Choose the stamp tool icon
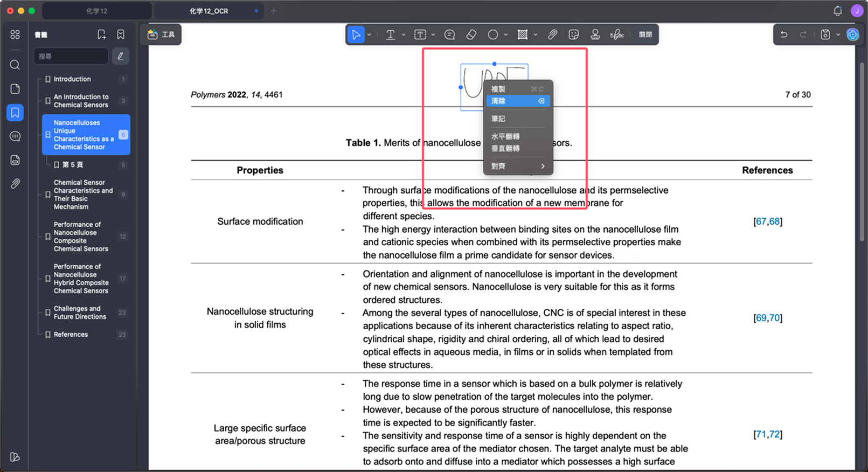 pyautogui.click(x=595, y=34)
